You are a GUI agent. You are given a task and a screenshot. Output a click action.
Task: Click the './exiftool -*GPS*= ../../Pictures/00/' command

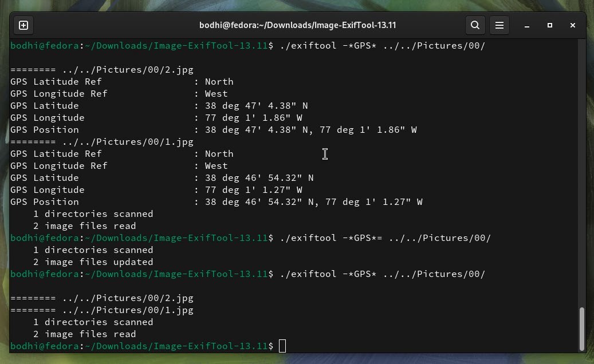pyautogui.click(x=385, y=238)
